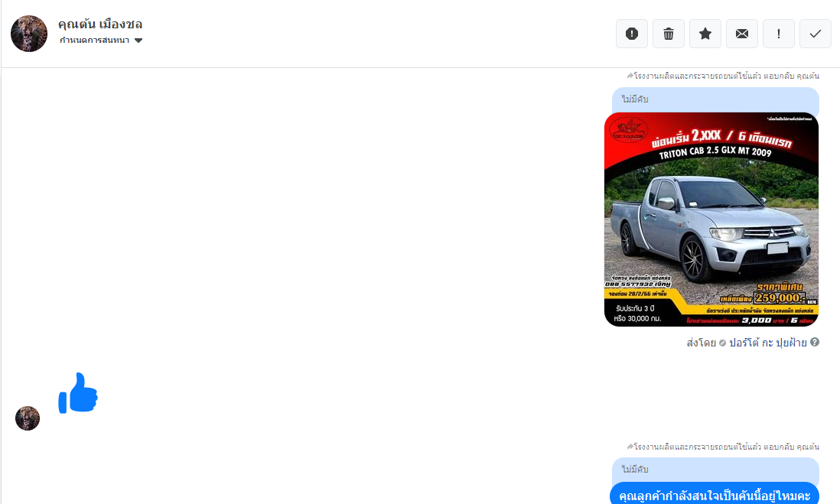840x504 pixels.
Task: Click verified badge icon next to ส่งโดย
Action: coord(722,343)
